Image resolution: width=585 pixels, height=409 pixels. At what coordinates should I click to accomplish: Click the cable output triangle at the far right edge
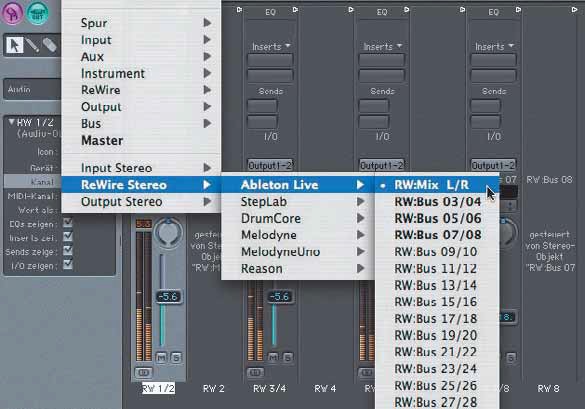575,9
